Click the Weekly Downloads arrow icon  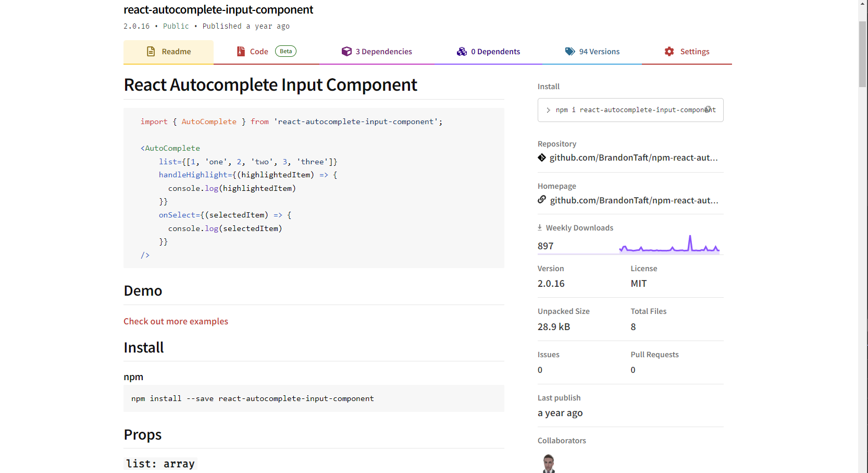[540, 227]
